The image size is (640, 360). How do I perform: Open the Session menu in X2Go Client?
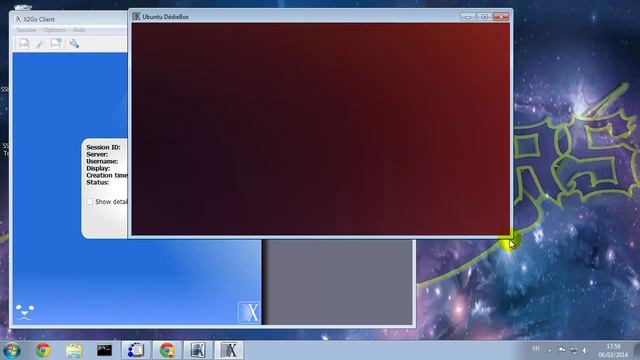[x=26, y=30]
